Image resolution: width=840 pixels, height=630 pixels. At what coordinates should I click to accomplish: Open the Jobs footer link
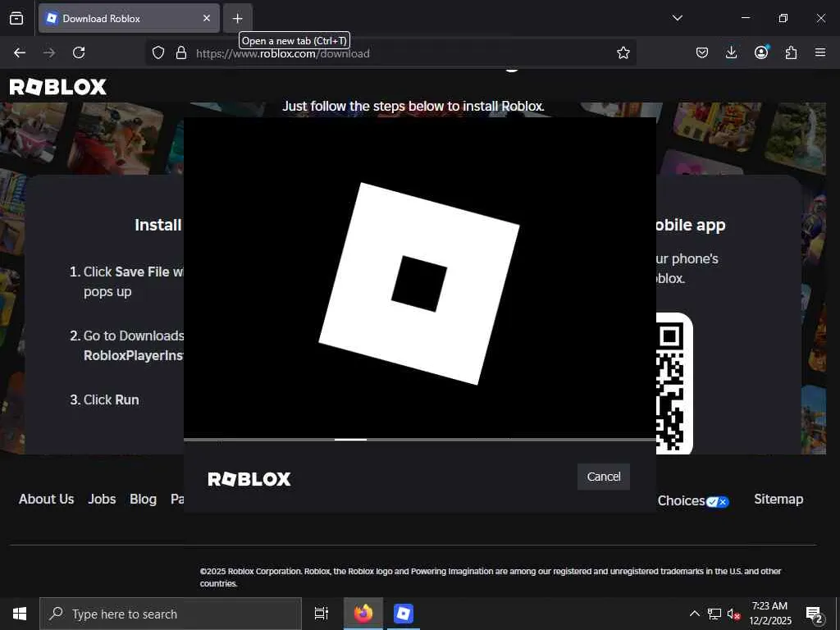102,499
